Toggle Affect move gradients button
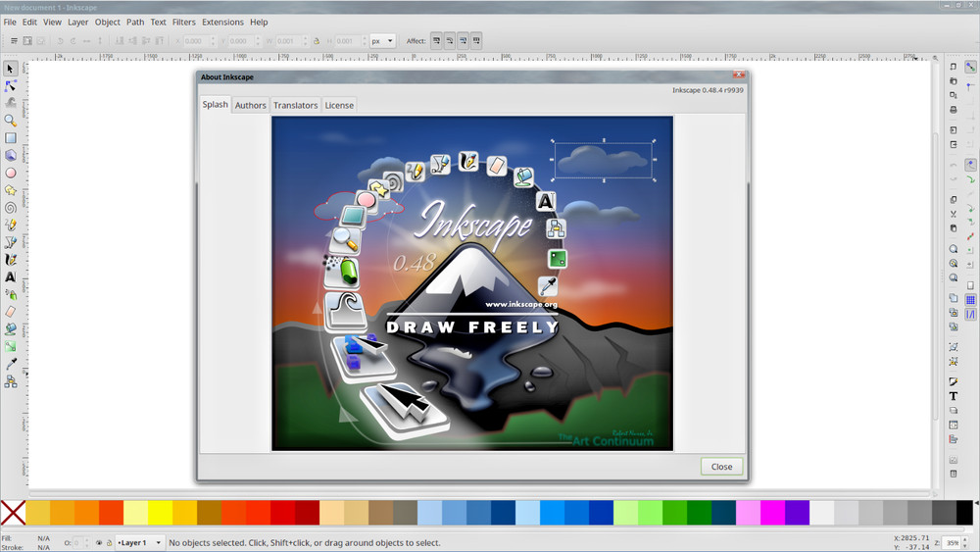 click(x=464, y=40)
